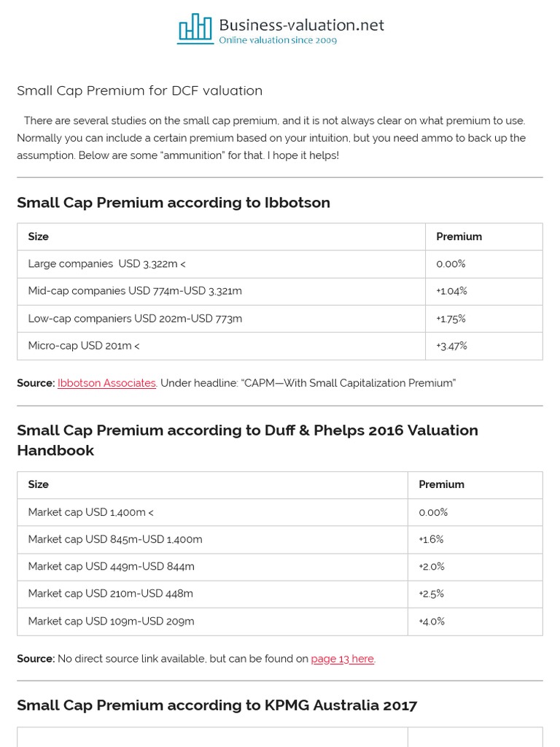Click the "Small Cap Premium according to Ibbotson" heading
The height and width of the screenshot is (747, 560).
(x=174, y=203)
